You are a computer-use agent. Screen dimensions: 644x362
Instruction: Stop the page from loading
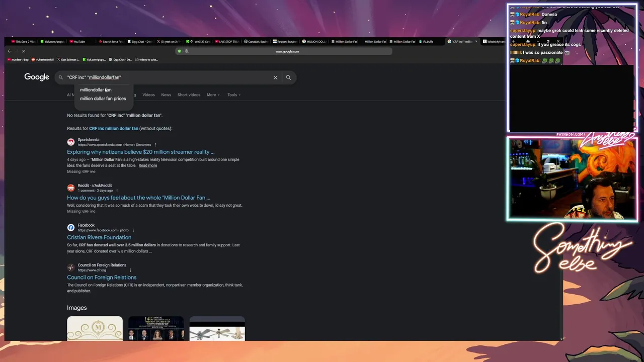click(x=23, y=51)
